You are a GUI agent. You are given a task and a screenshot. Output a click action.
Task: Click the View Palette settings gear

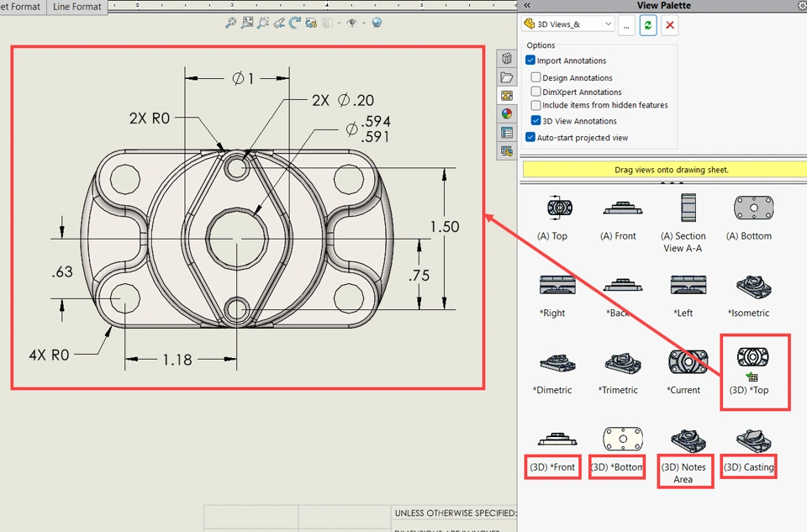(802, 6)
